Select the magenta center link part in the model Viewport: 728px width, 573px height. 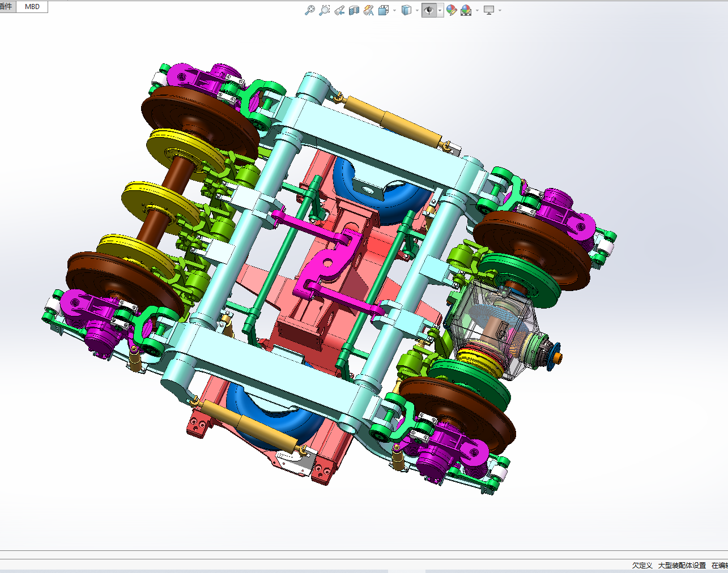pyautogui.click(x=327, y=263)
